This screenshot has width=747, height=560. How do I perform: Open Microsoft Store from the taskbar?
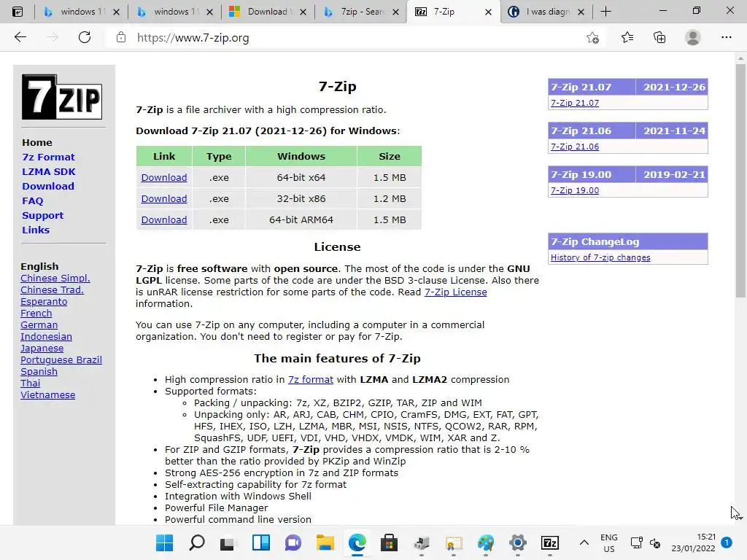coord(389,542)
